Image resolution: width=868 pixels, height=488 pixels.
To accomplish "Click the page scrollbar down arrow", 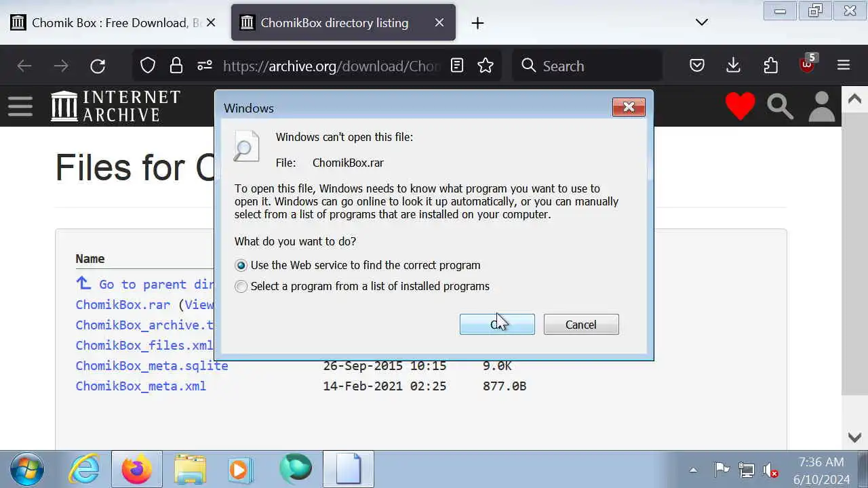I will [854, 437].
